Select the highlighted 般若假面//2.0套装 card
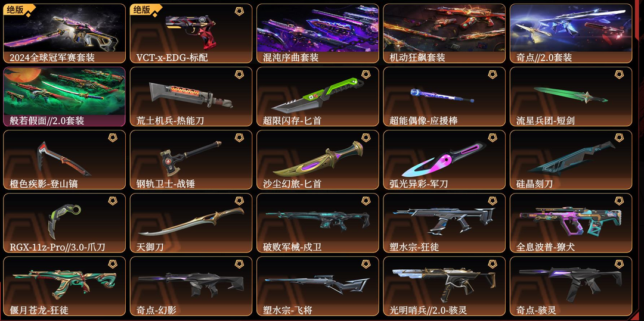The image size is (644, 321). pos(64,96)
